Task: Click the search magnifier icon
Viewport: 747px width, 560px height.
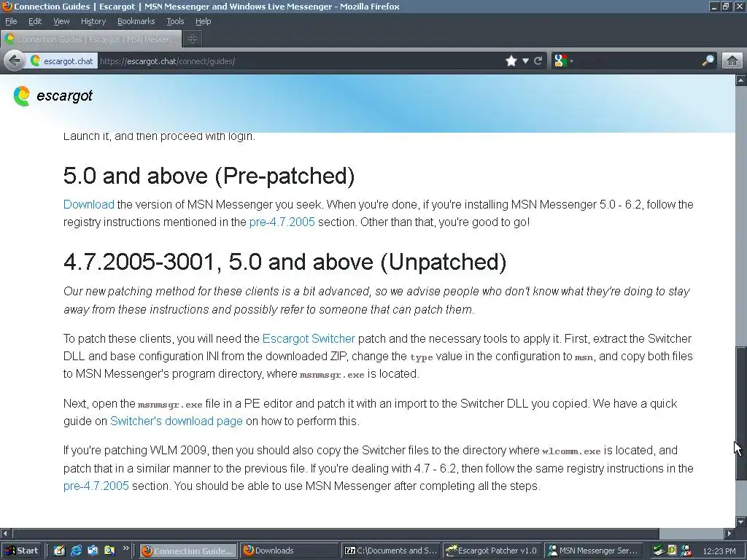Action: point(708,61)
